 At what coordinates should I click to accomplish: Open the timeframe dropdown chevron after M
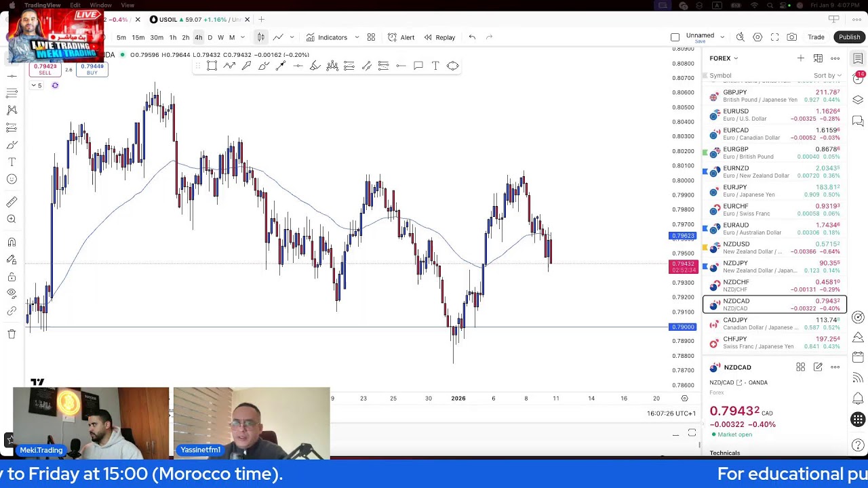point(242,37)
